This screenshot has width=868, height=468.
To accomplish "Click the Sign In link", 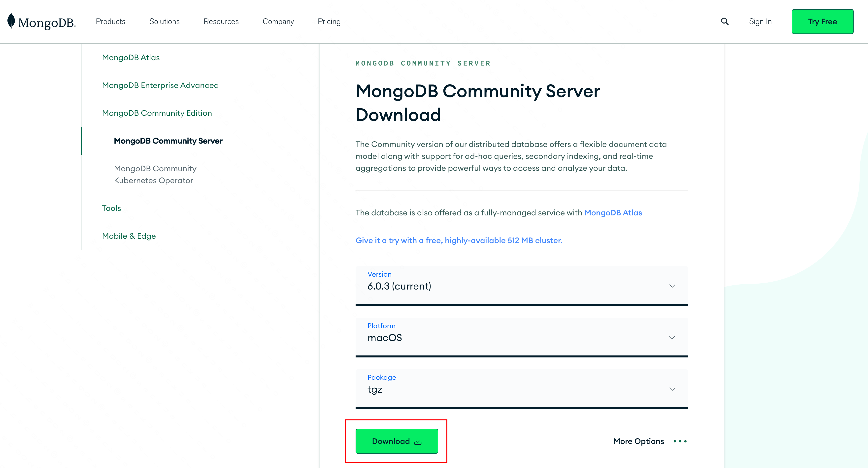I will [760, 22].
